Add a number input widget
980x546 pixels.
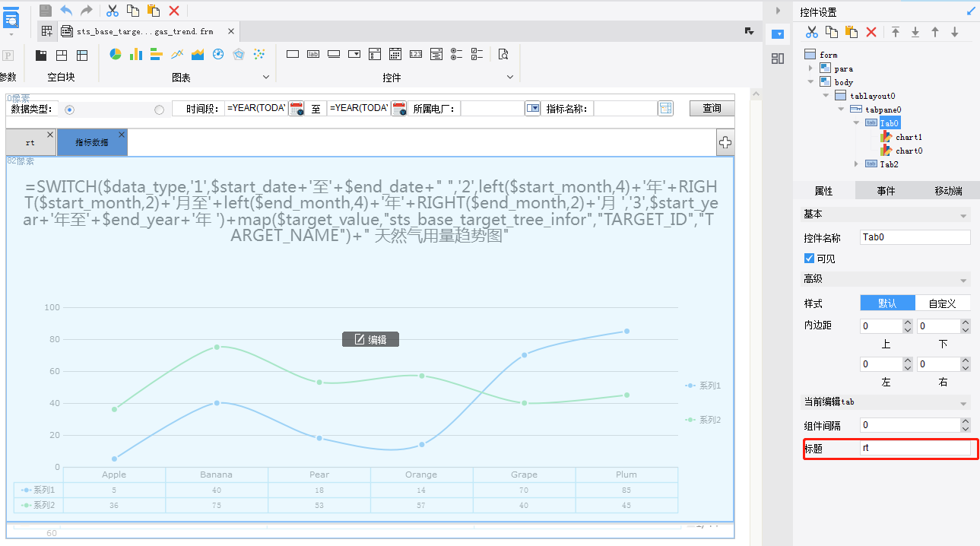[x=416, y=54]
